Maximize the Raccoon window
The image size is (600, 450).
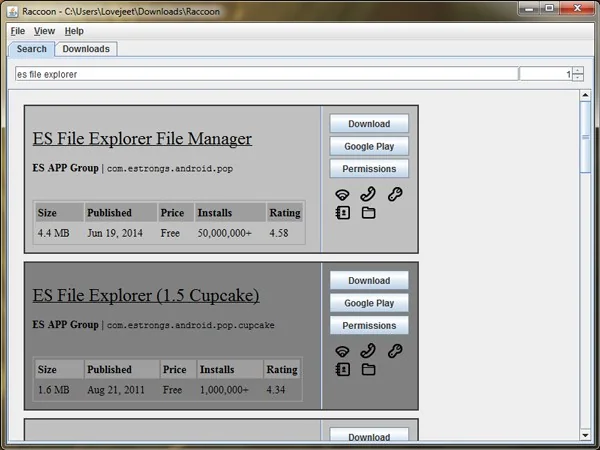549,8
